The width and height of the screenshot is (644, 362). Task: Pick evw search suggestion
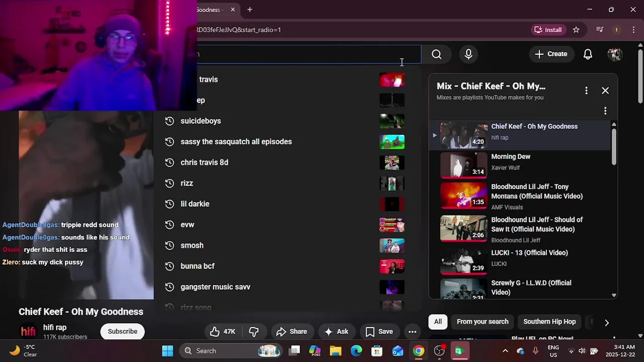tap(284, 225)
